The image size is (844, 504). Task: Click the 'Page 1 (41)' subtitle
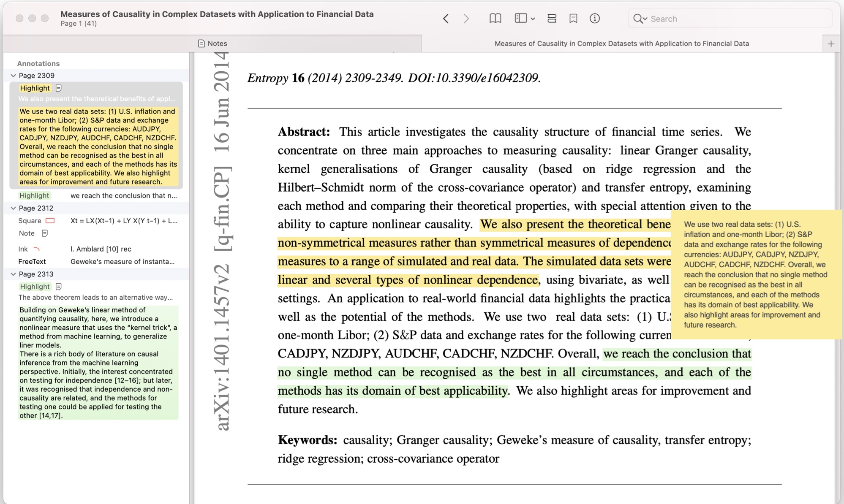coord(79,24)
